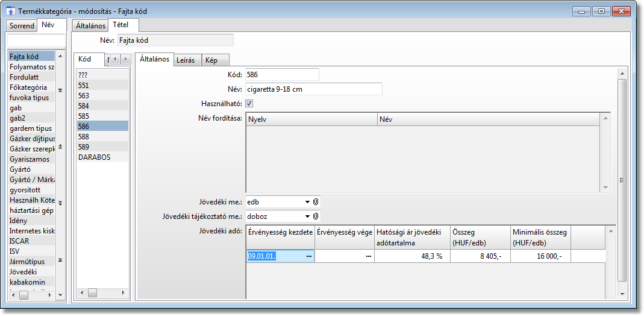
Task: Select Főkategória in category list
Action: click(x=31, y=87)
